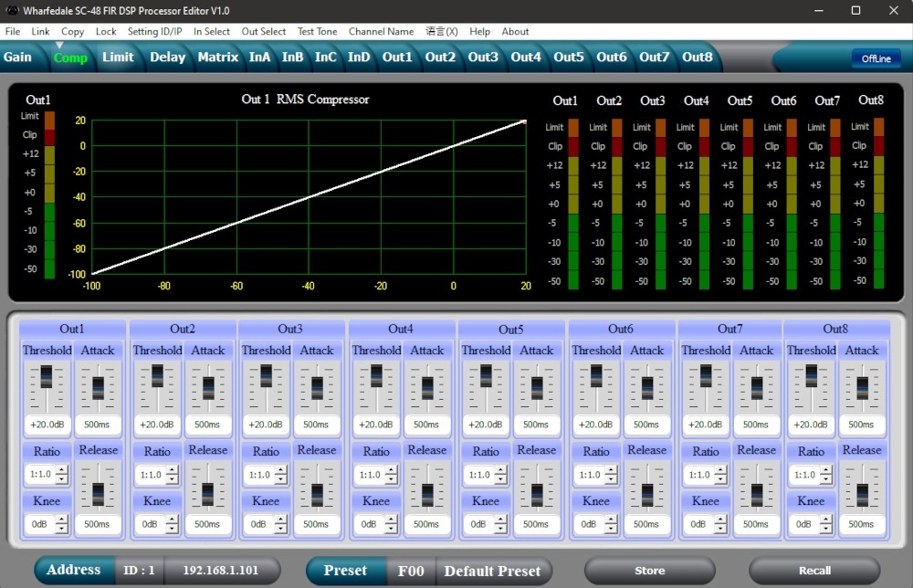Decrease Out5 Ratio with the down arrow

(x=500, y=479)
